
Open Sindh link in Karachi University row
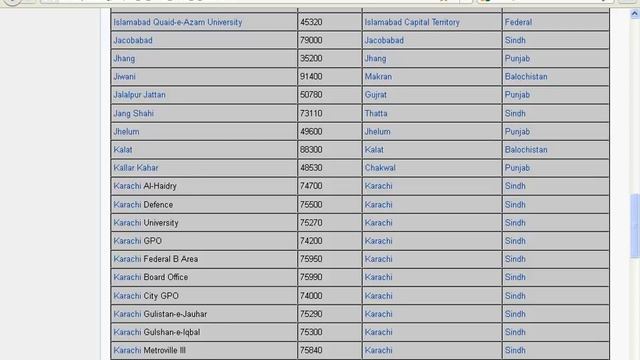click(515, 223)
